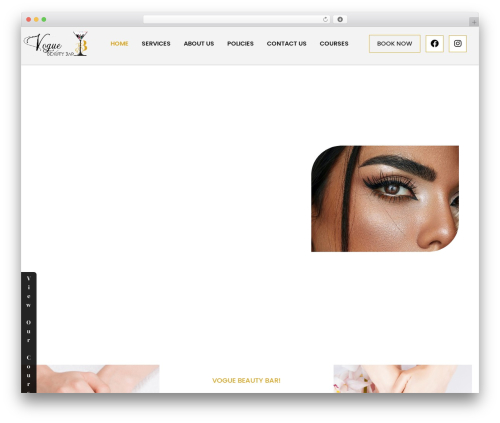The height and width of the screenshot is (423, 500).
Task: Close the window with red button
Action: [29, 19]
